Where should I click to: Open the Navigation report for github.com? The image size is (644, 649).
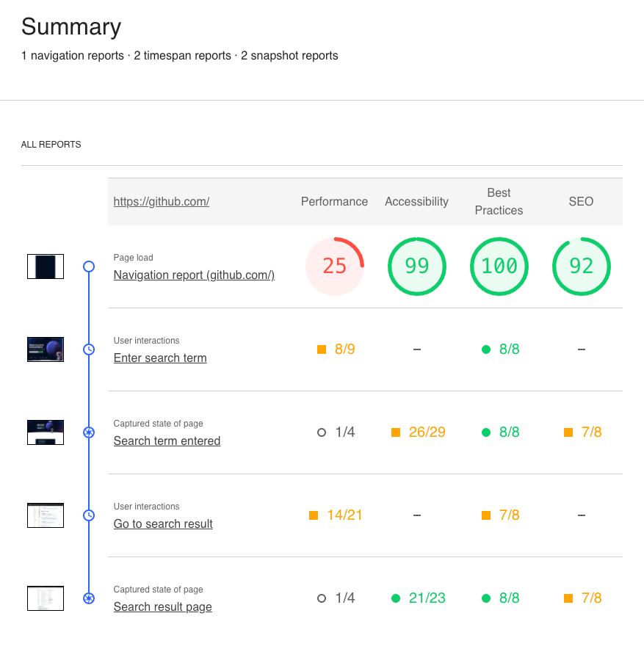pos(194,275)
